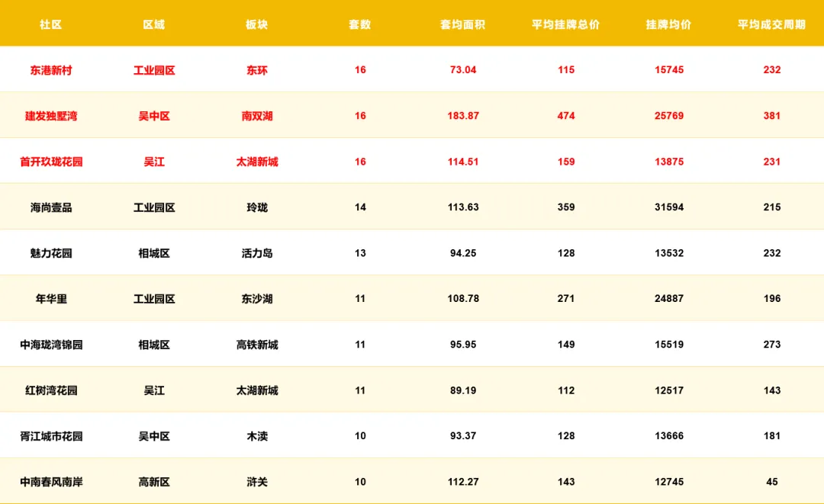This screenshot has height=504, width=824.
Task: Click the 玲珑 block cell
Action: point(257,207)
